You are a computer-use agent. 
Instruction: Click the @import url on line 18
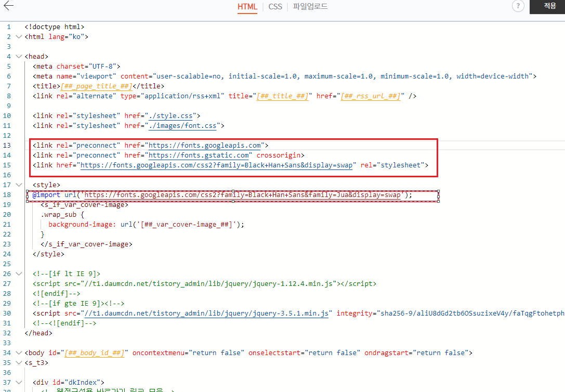242,195
